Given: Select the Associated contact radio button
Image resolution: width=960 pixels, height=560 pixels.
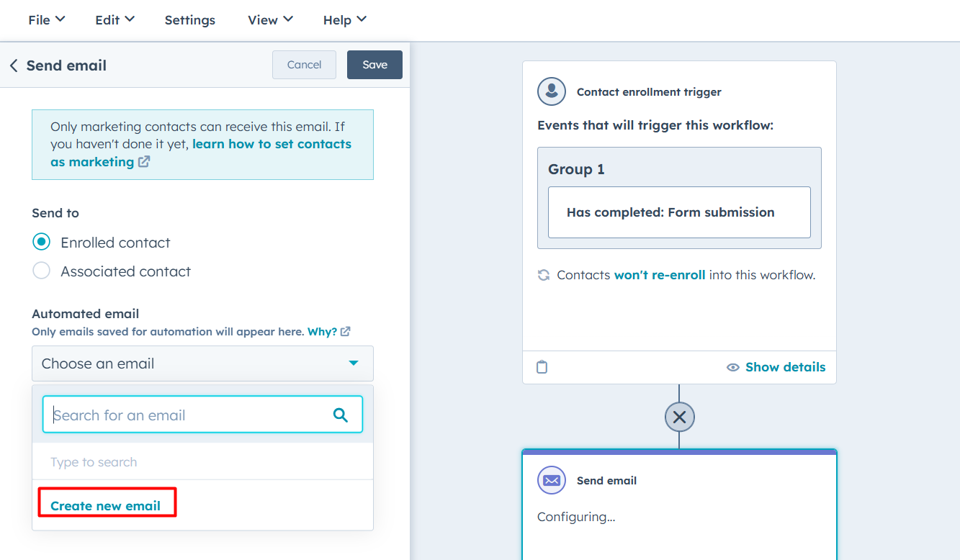Looking at the screenshot, I should tap(41, 271).
